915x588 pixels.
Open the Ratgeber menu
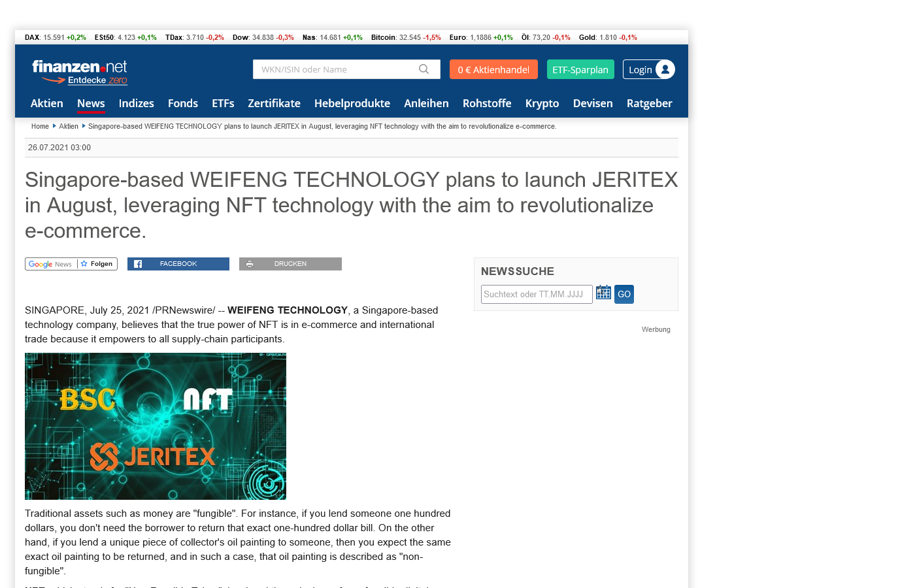(x=650, y=103)
